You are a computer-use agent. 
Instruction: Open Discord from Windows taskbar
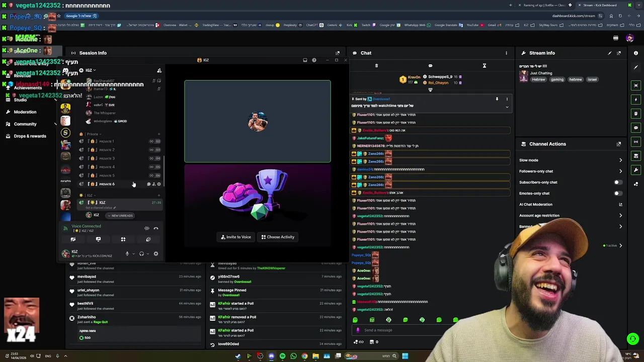pos(271,356)
